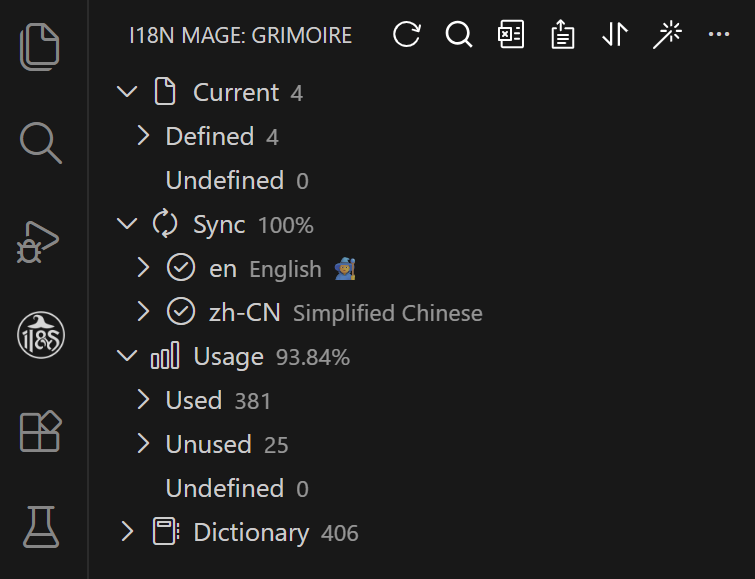Open the i18n Mage wizard icon view
Viewport: 755px width, 579px height.
(x=41, y=335)
